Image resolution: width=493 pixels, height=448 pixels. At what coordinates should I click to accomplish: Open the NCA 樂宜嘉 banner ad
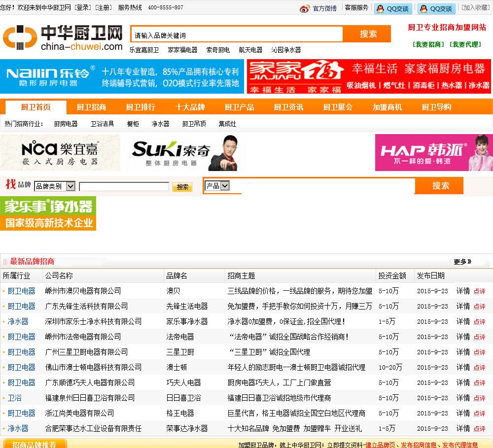[x=60, y=152]
